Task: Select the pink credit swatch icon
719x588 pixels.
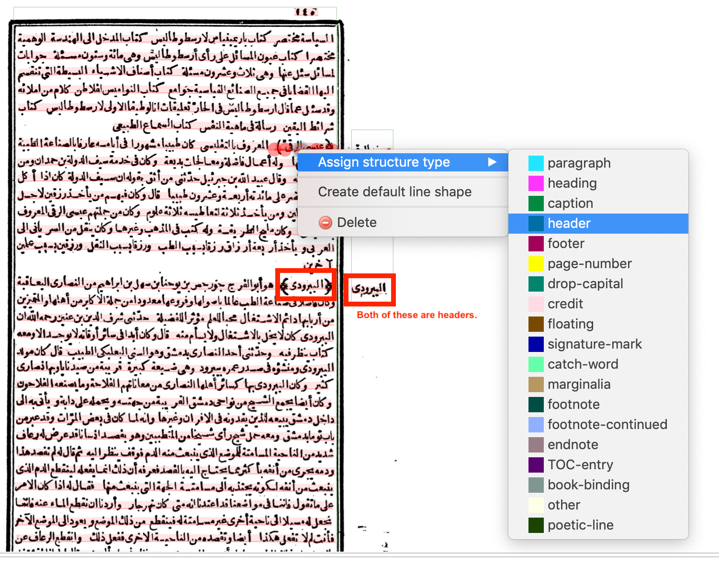Action: point(536,304)
